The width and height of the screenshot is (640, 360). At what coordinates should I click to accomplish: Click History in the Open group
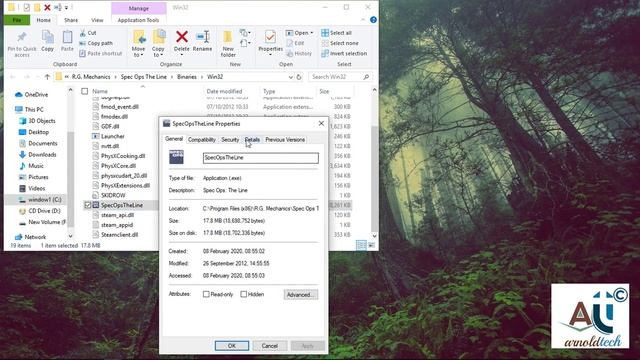[299, 53]
